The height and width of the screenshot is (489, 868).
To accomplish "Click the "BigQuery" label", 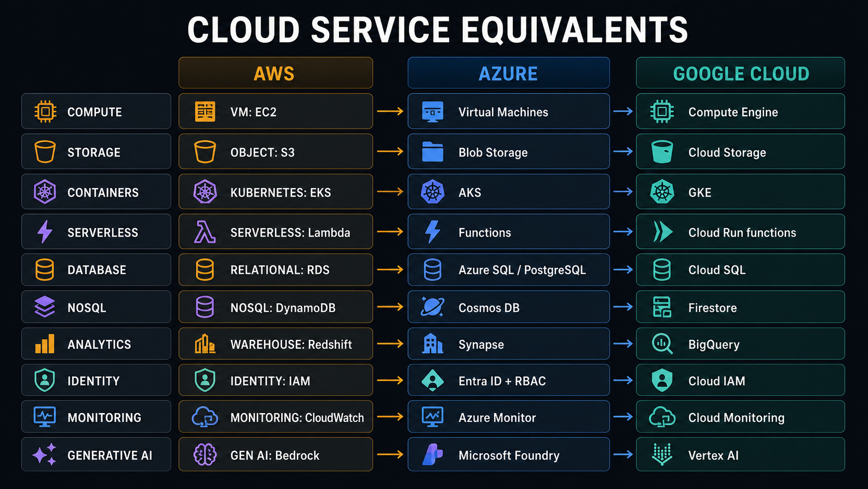I will pyautogui.click(x=714, y=345).
